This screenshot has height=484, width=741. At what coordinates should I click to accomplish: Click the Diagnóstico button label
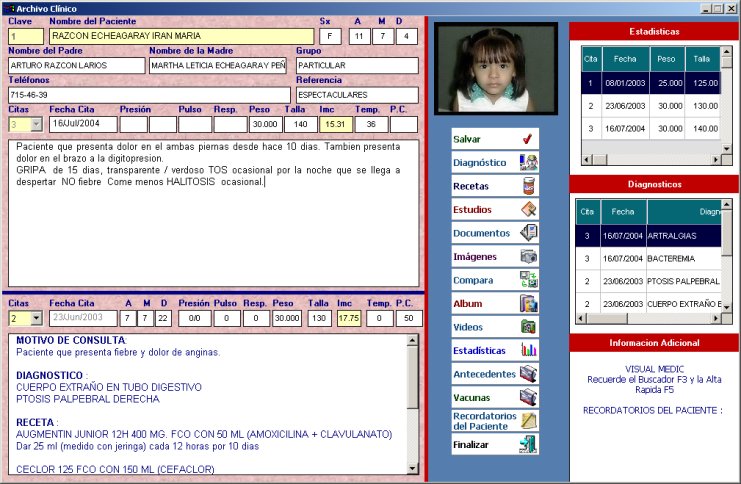point(479,163)
